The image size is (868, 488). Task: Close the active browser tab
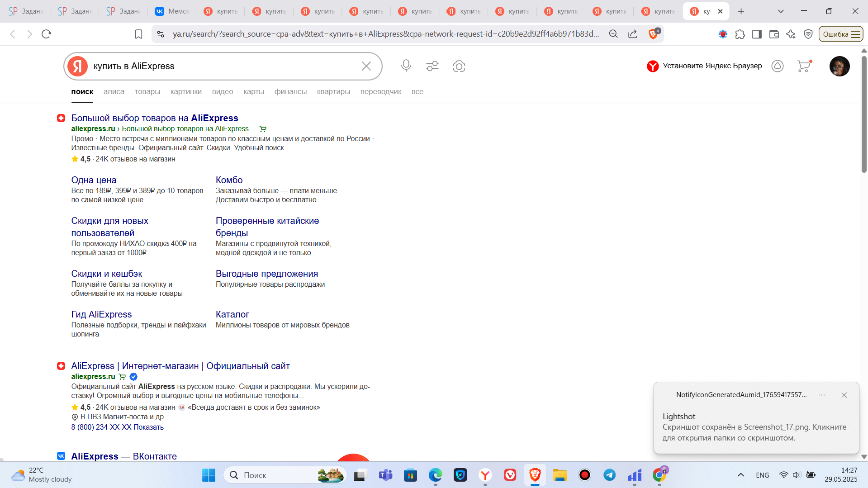point(720,11)
